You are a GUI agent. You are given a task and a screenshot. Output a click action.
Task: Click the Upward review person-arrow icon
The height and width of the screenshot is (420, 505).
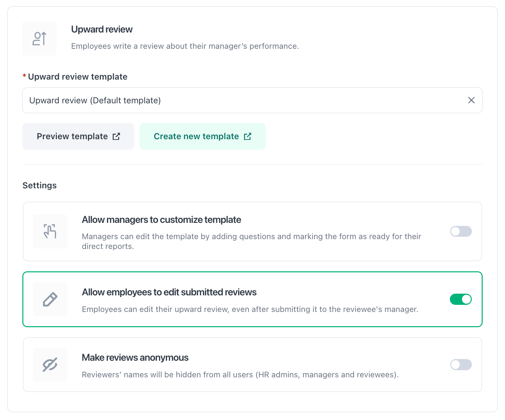(40, 39)
